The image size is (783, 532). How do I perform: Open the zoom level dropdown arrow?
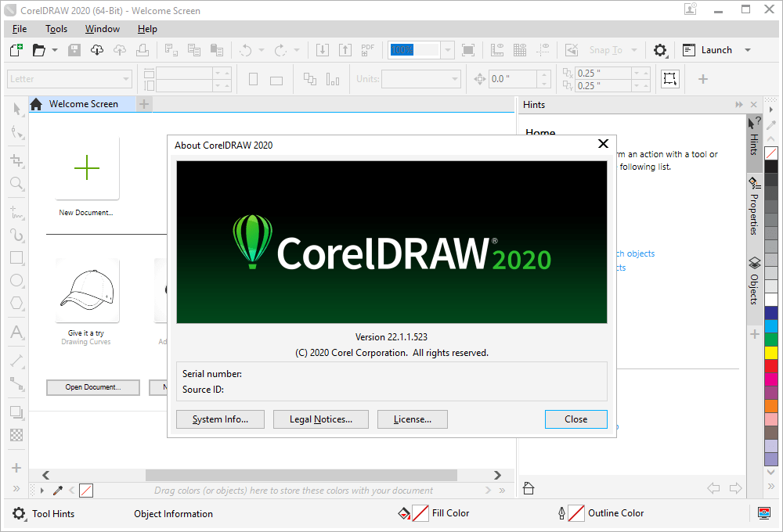(x=448, y=50)
